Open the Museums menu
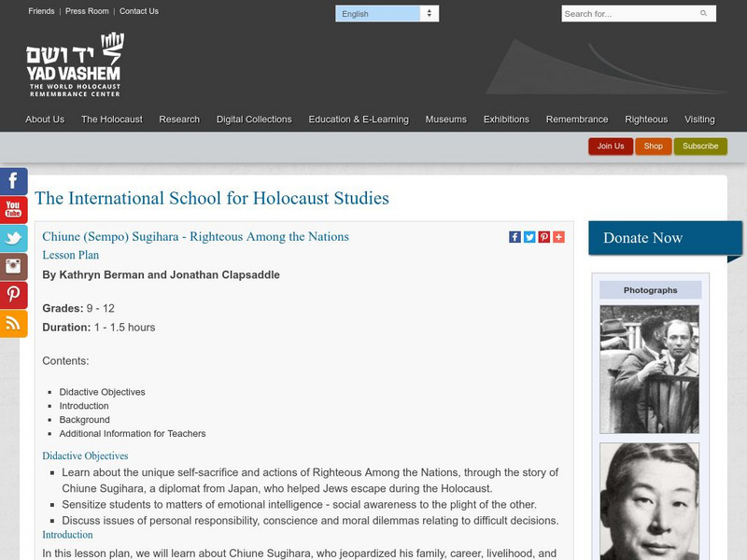747x560 pixels. tap(446, 119)
